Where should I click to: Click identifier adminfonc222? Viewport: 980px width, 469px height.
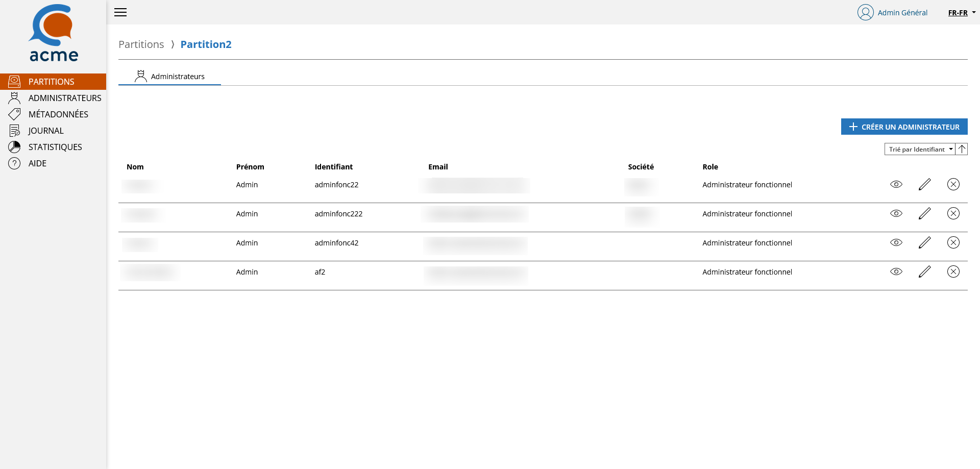tap(338, 214)
